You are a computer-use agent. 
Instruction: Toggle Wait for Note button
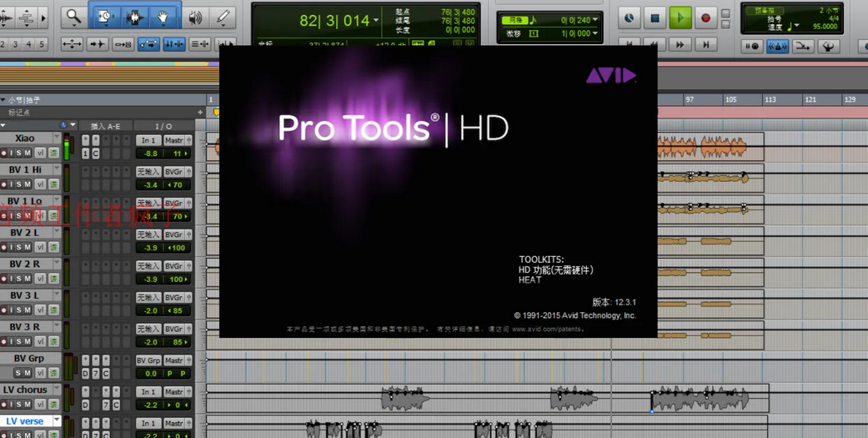point(752,47)
